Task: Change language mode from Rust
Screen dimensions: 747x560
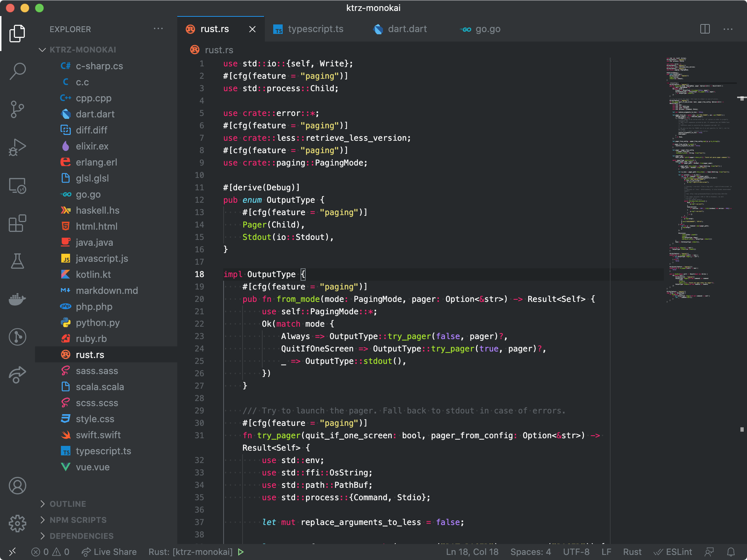Action: 632,552
